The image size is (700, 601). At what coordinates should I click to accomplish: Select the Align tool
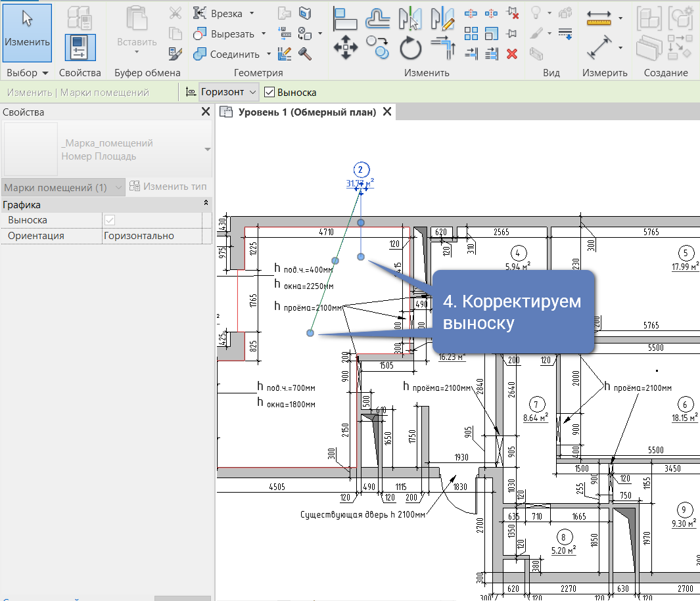click(x=346, y=18)
